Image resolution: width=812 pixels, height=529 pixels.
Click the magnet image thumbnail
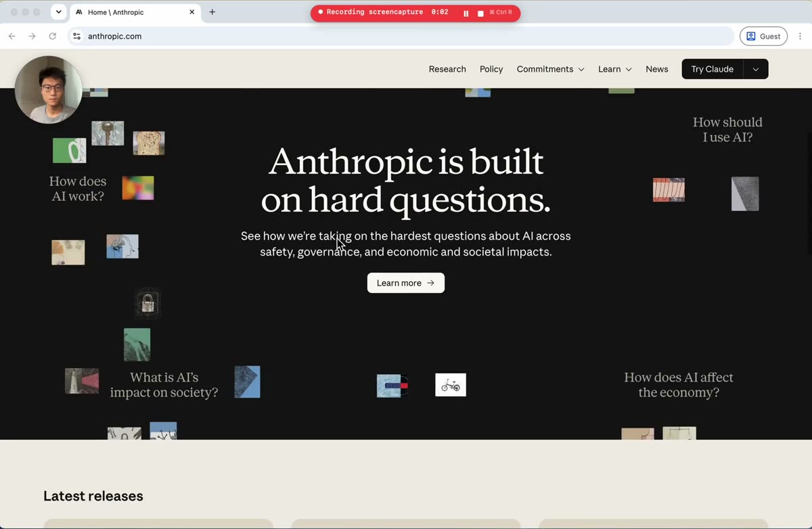pyautogui.click(x=392, y=386)
